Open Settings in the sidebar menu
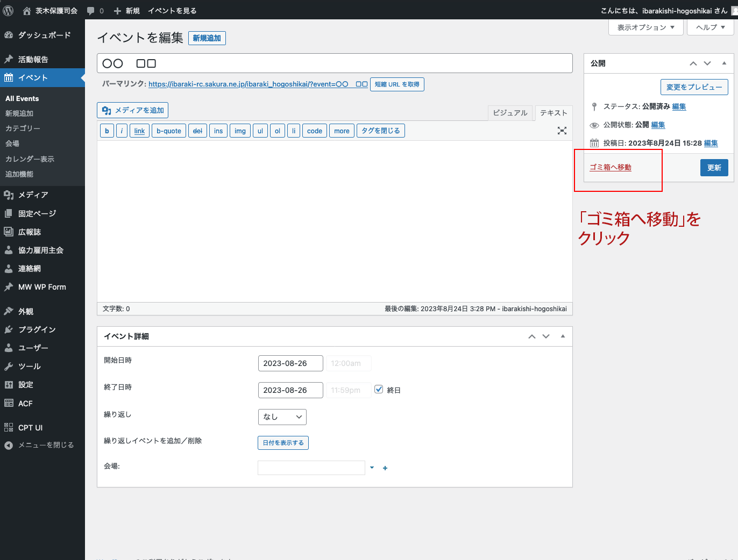This screenshot has width=738, height=560. tap(26, 385)
